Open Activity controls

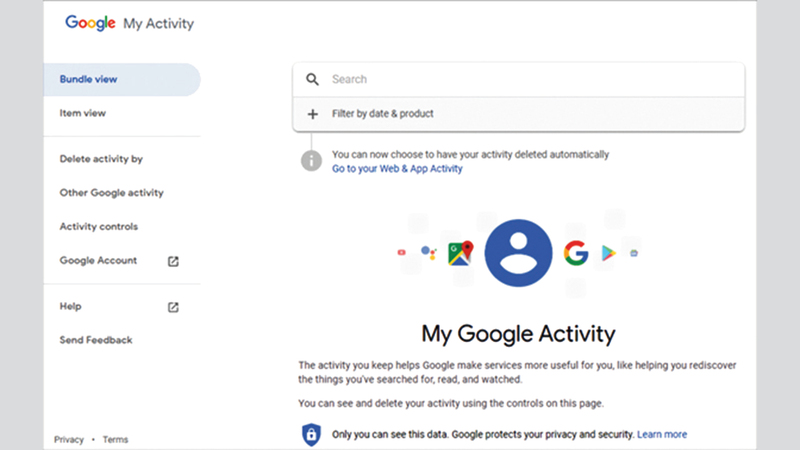[x=99, y=227]
